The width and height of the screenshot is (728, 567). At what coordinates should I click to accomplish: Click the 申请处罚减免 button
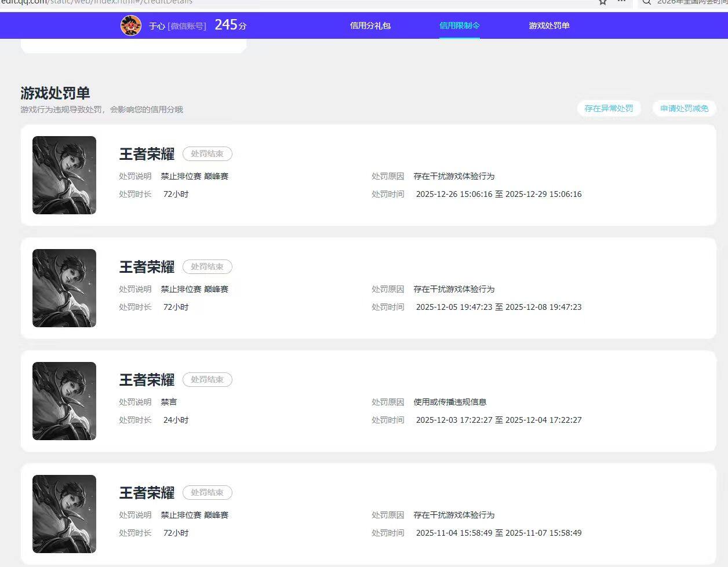coord(684,108)
